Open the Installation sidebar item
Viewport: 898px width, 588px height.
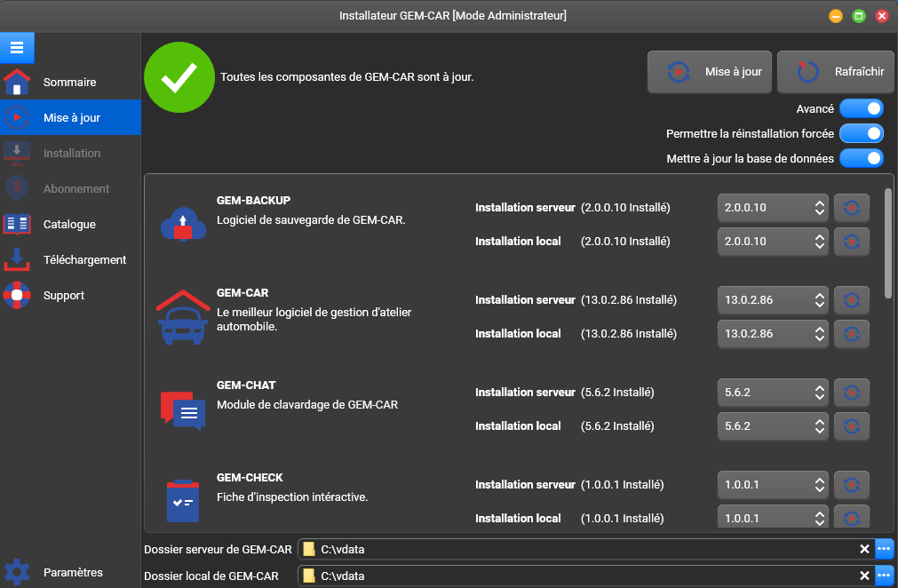pyautogui.click(x=70, y=153)
